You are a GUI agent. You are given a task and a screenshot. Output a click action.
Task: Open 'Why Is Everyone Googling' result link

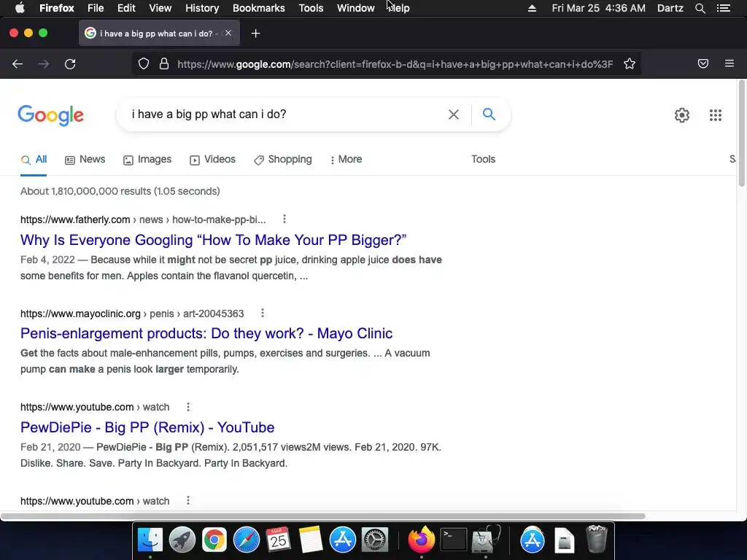click(x=213, y=240)
